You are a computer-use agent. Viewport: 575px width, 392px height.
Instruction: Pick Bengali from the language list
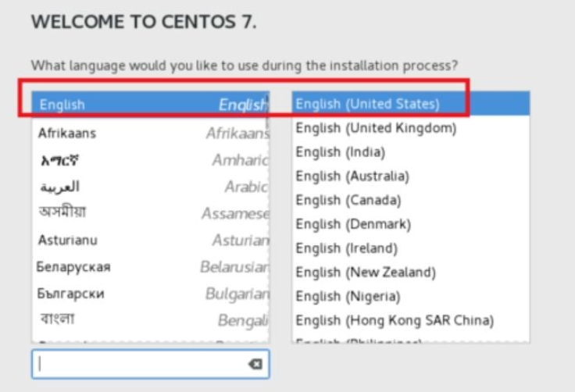pyautogui.click(x=148, y=320)
